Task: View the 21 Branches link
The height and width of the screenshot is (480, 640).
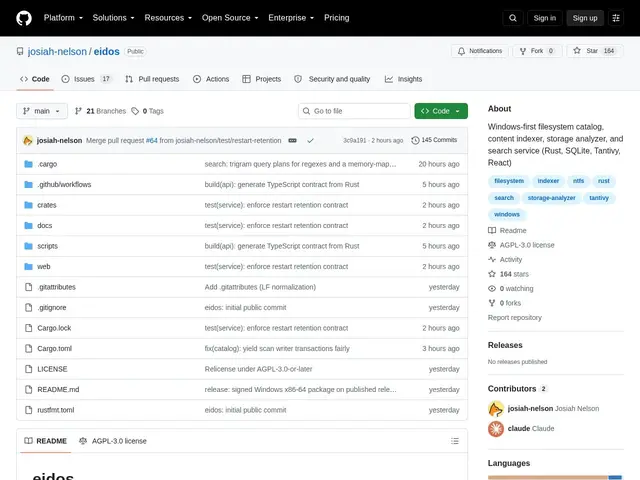Action: 100,111
